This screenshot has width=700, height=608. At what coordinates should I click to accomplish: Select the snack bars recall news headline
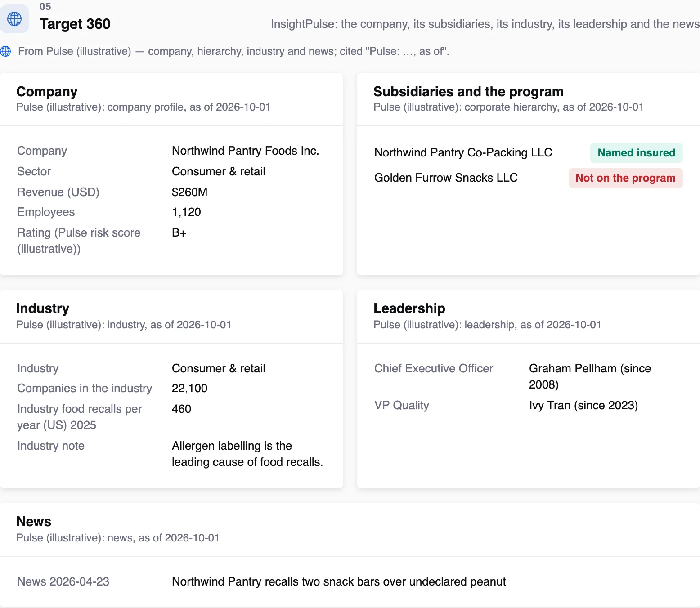(339, 581)
